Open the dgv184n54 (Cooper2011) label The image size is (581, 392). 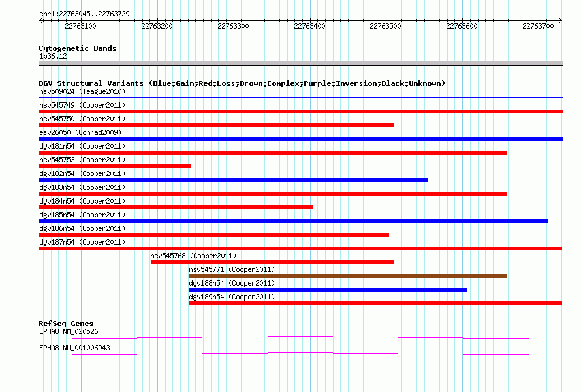[82, 201]
